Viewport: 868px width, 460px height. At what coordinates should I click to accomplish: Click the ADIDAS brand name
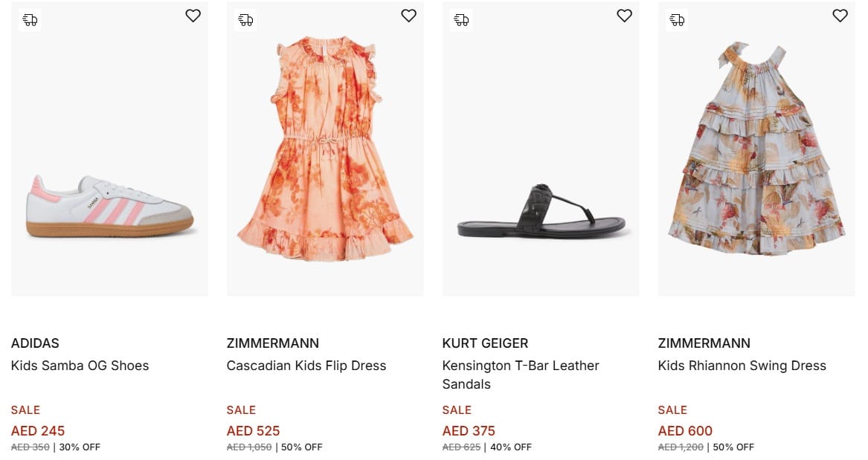pos(35,343)
